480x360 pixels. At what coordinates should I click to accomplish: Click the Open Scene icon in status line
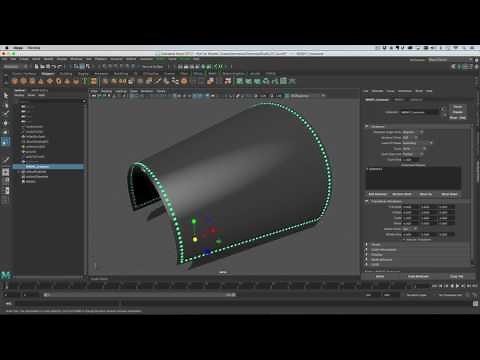tap(42, 66)
